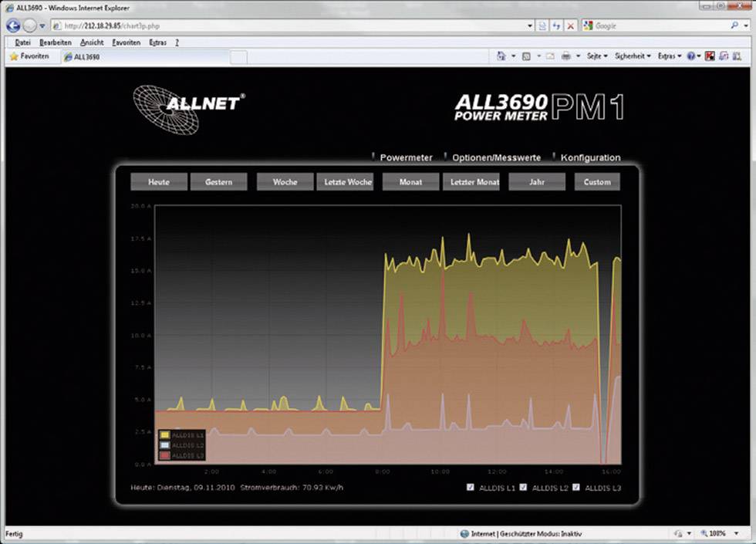The height and width of the screenshot is (544, 756).
Task: Click the red ALLDIS L3 legend swatch
Action: (x=165, y=455)
